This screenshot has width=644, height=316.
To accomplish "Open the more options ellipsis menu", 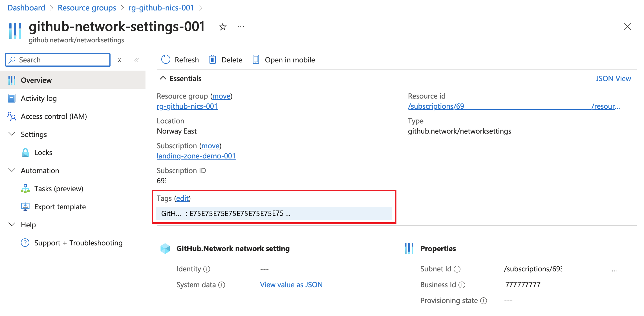I will coord(241,27).
